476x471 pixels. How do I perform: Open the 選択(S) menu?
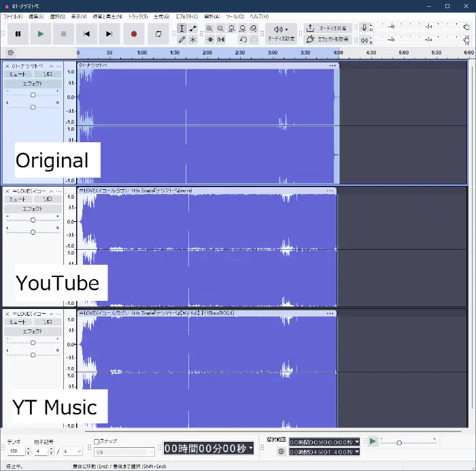tap(58, 16)
